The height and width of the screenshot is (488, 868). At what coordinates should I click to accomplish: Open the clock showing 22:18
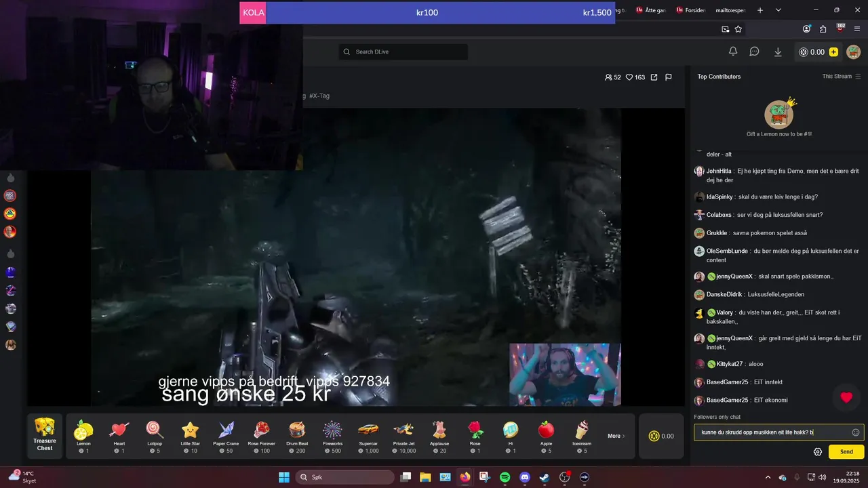846,477
